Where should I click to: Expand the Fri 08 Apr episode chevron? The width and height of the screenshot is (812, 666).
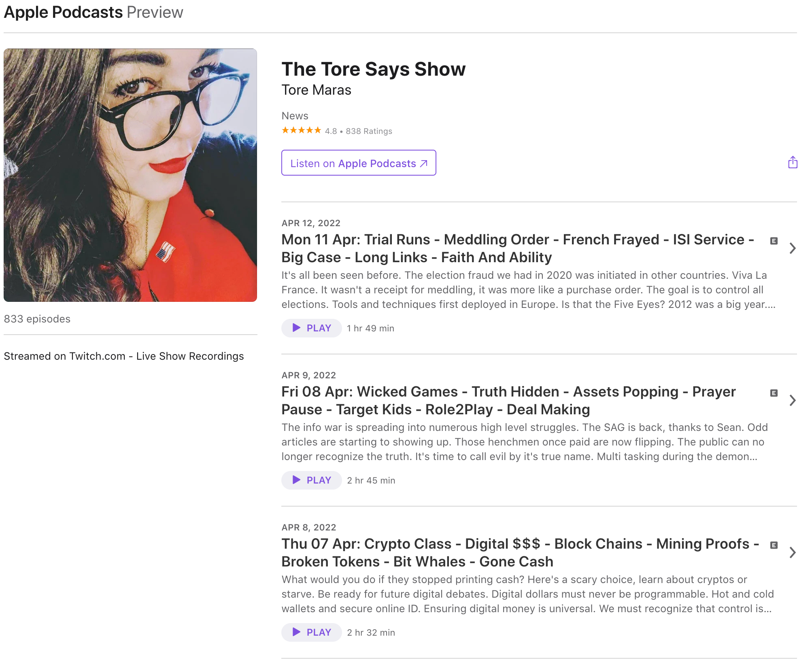point(793,401)
